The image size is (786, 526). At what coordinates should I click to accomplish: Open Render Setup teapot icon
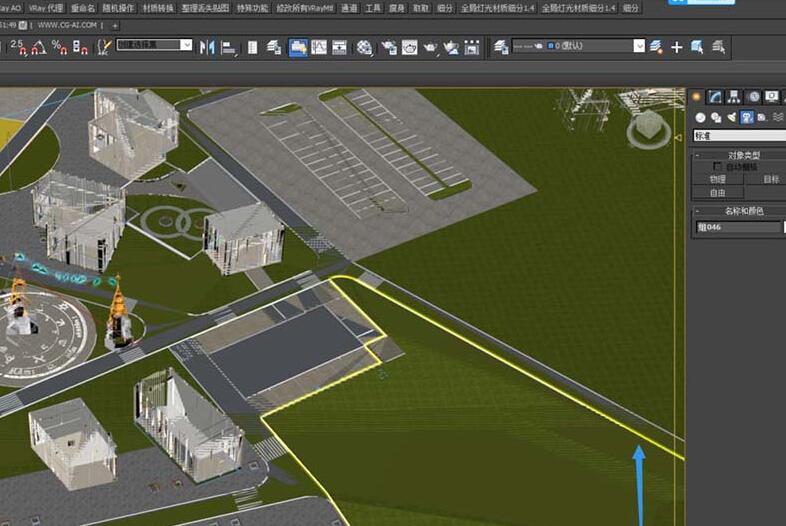[x=387, y=47]
